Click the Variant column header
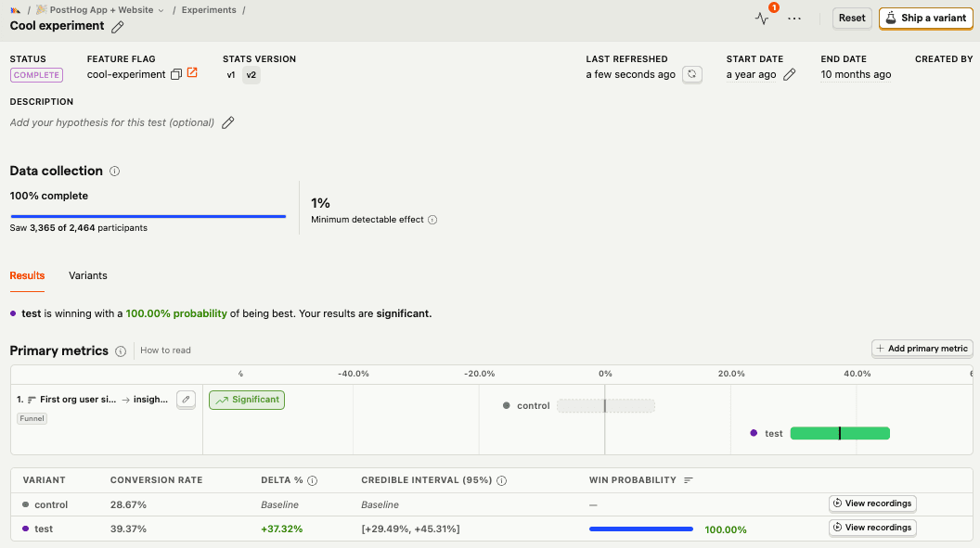The image size is (980, 548). pos(44,480)
